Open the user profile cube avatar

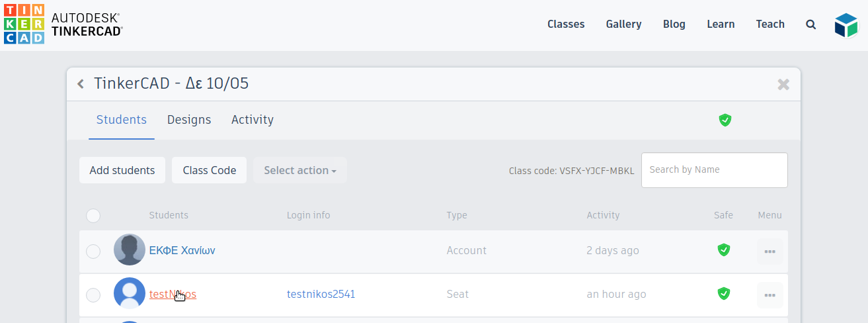point(846,25)
